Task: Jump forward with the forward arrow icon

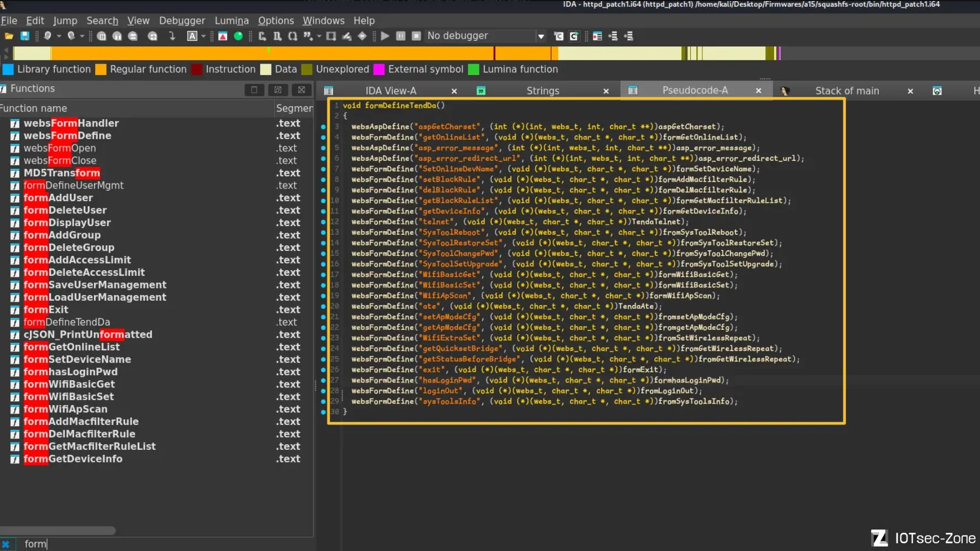Action: (x=71, y=36)
